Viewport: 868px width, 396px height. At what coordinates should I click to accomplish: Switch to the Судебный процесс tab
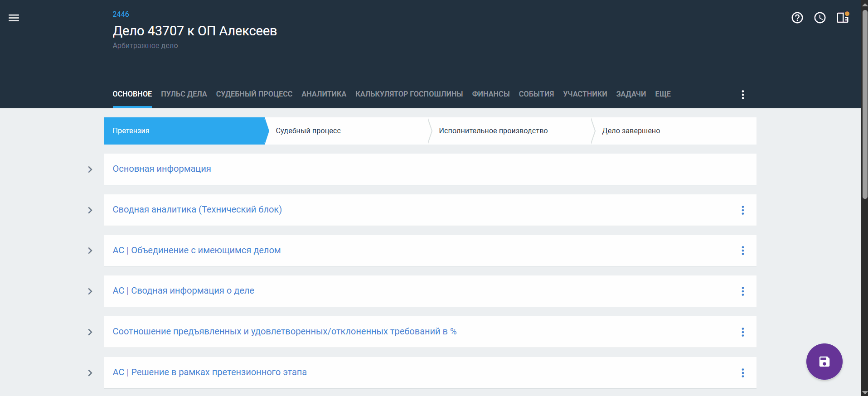[x=254, y=94]
